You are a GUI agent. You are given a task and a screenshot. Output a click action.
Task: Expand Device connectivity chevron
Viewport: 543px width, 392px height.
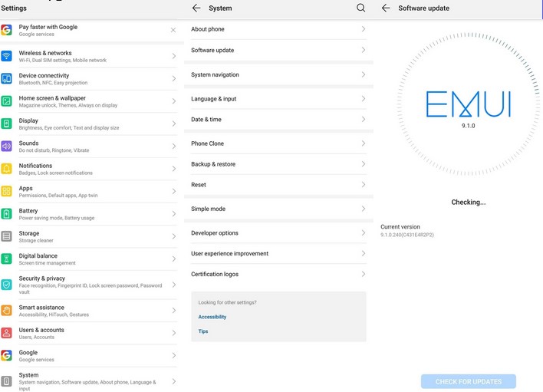[174, 78]
